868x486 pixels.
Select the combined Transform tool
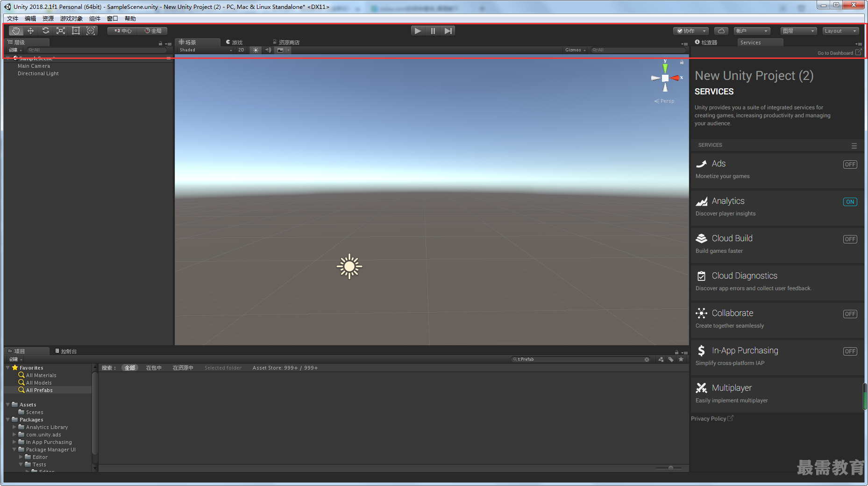[91, 31]
